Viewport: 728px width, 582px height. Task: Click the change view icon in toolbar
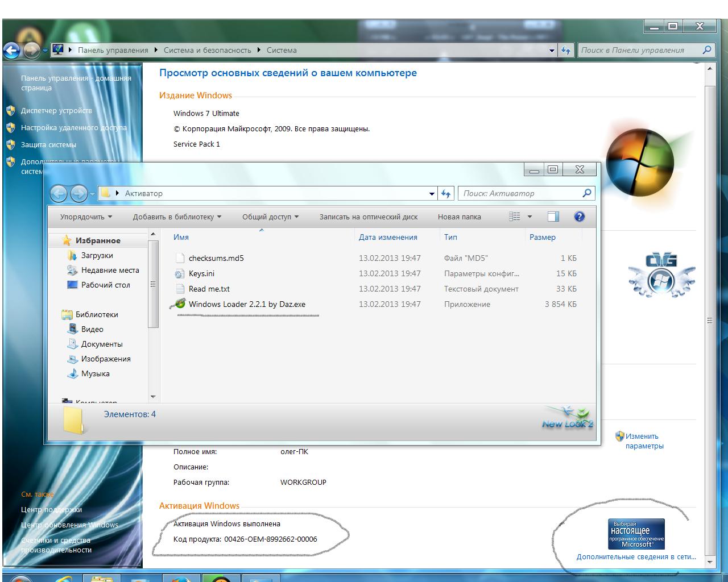(x=515, y=217)
